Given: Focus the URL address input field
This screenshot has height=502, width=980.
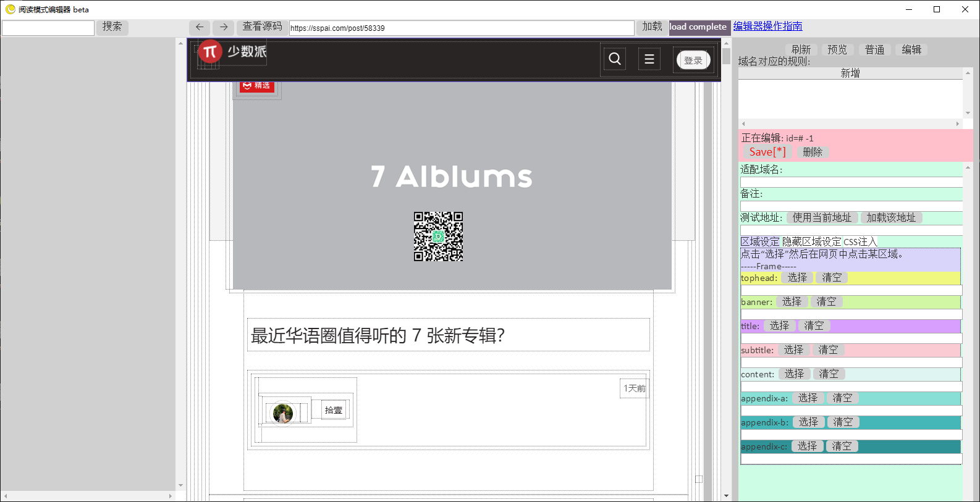Looking at the screenshot, I should (x=462, y=28).
